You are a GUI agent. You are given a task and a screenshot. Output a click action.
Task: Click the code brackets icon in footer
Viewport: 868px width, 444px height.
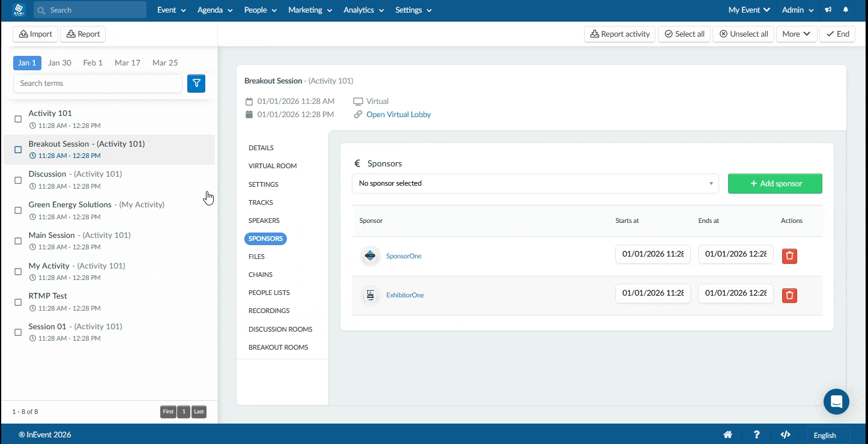[785, 435]
